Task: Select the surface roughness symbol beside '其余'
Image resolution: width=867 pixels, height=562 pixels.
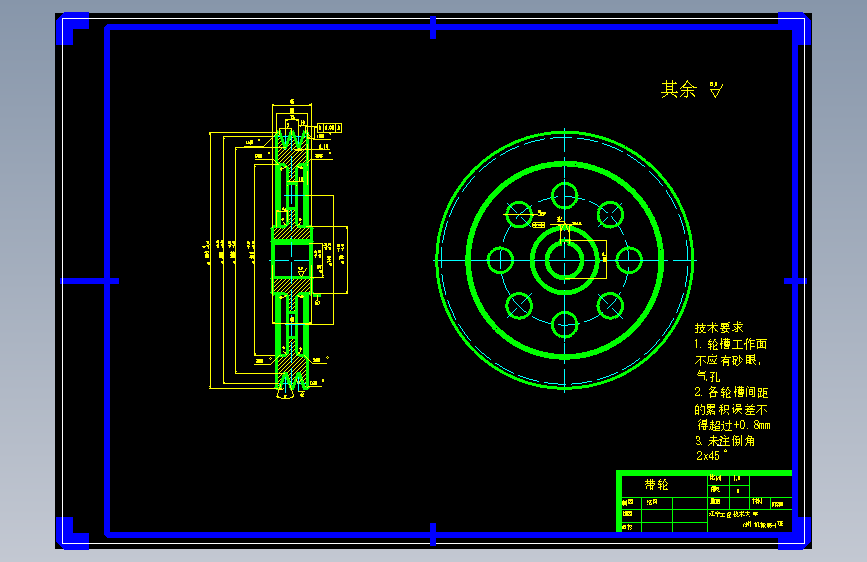Action: (x=716, y=90)
